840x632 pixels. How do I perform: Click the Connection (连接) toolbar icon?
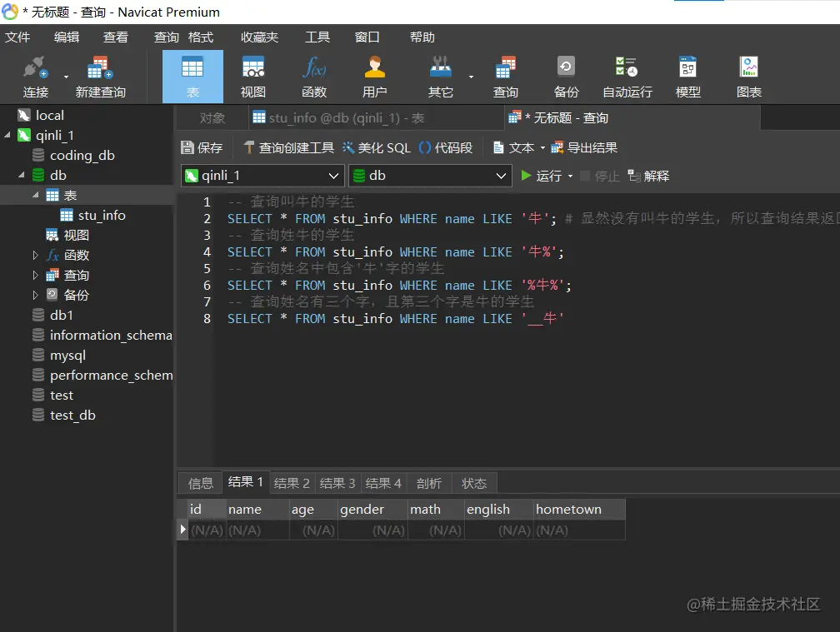pyautogui.click(x=35, y=77)
